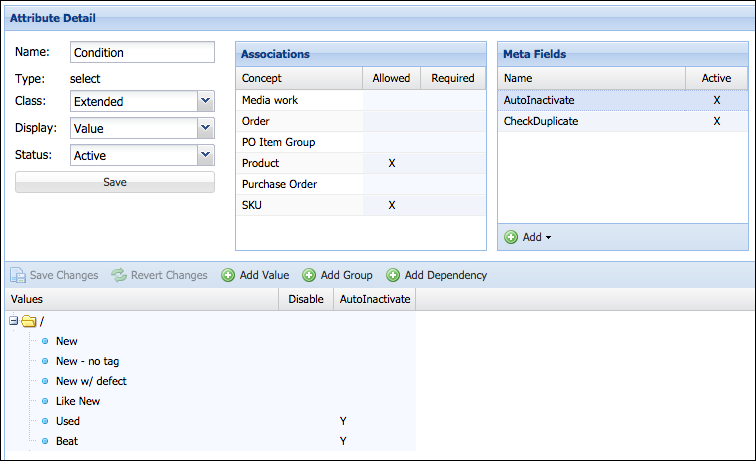Toggle Allowed cell for Media work
The width and height of the screenshot is (756, 461).
[392, 100]
